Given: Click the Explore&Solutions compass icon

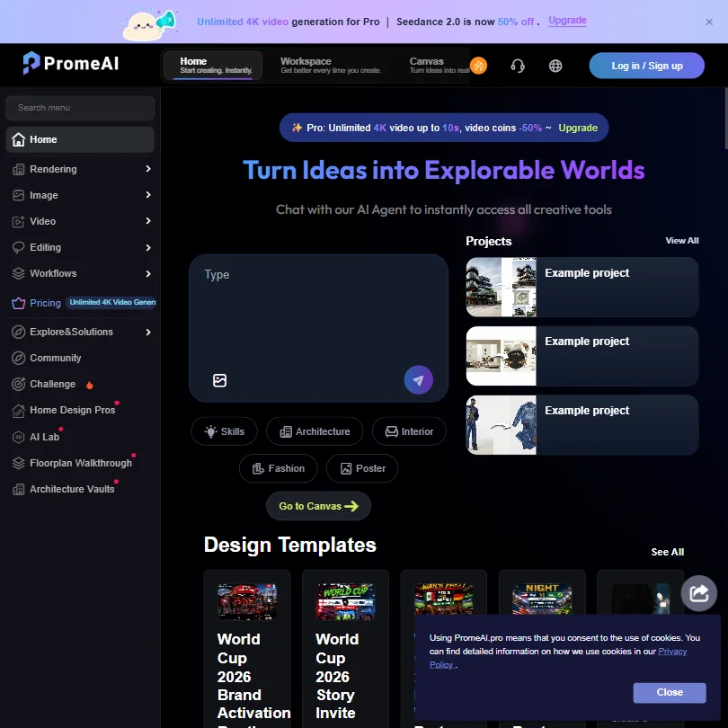Looking at the screenshot, I should tap(19, 332).
